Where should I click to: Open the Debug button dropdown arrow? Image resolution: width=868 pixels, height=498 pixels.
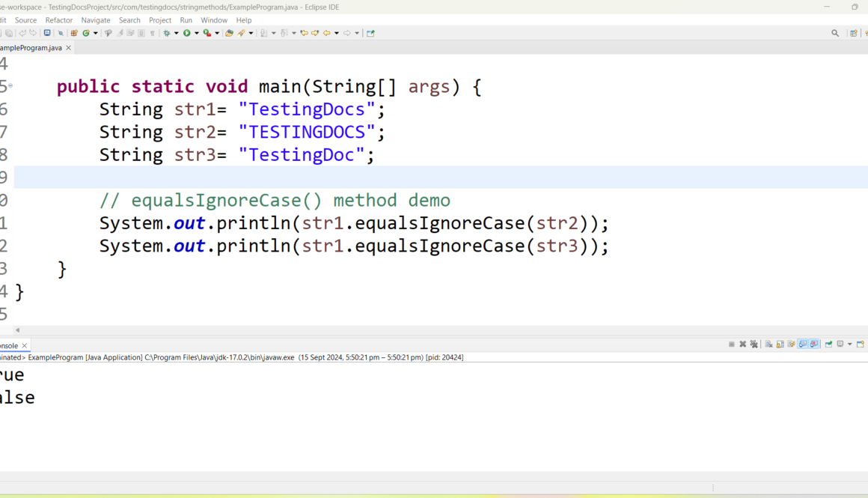[x=177, y=33]
